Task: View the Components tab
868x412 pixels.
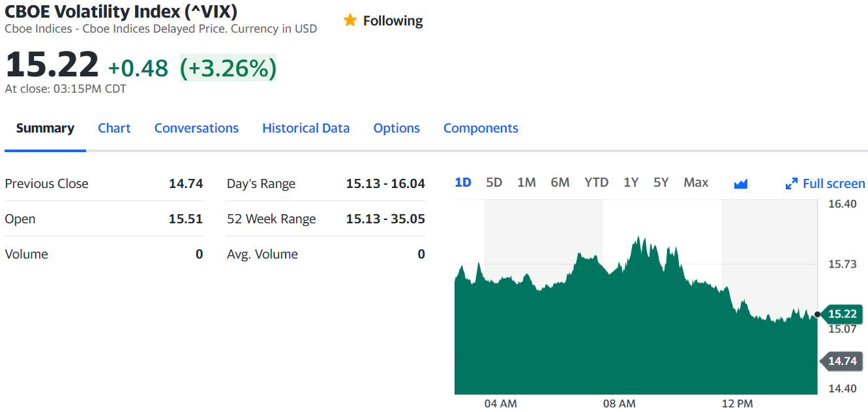Action: tap(481, 128)
